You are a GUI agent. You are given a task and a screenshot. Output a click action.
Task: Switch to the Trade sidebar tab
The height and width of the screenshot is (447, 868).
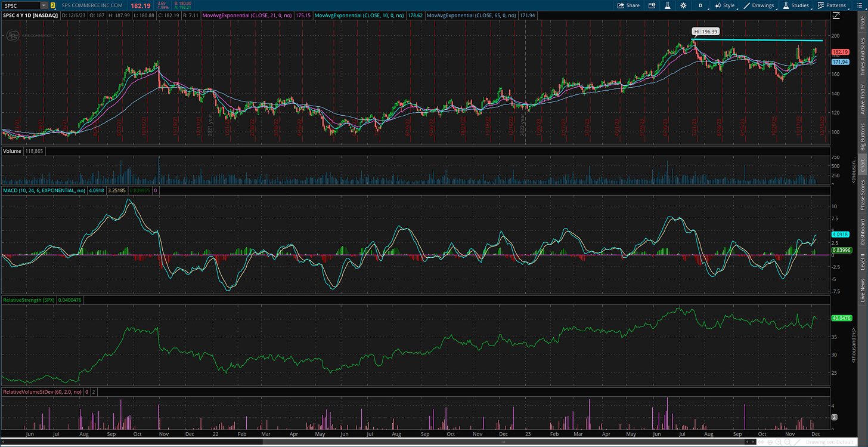pos(862,21)
